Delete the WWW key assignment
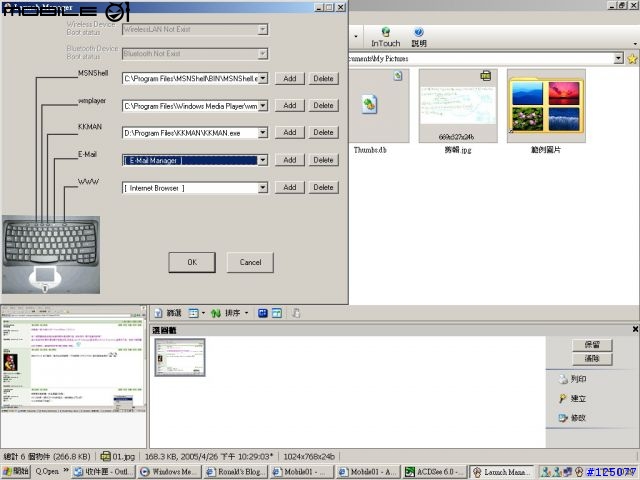640x480 pixels. 323,187
